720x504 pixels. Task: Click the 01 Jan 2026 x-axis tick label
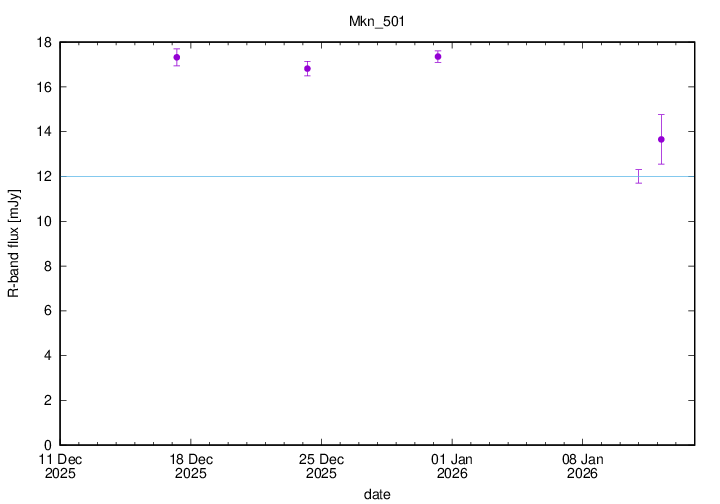(x=452, y=466)
